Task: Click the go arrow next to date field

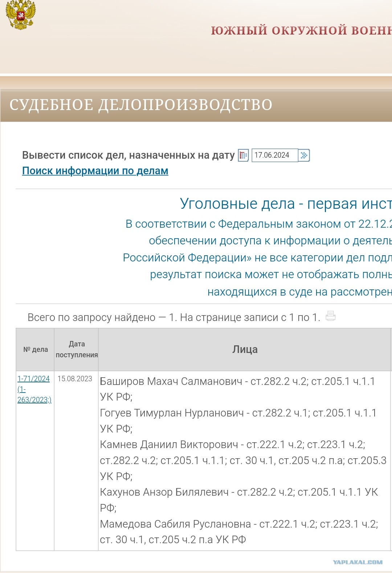Action: (x=304, y=155)
